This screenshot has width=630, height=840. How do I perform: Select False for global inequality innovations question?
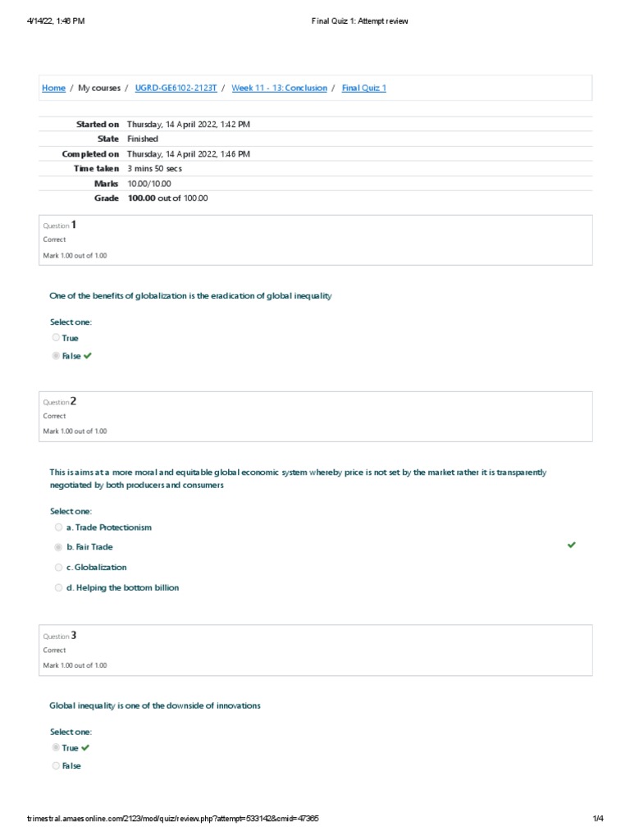pyautogui.click(x=56, y=766)
